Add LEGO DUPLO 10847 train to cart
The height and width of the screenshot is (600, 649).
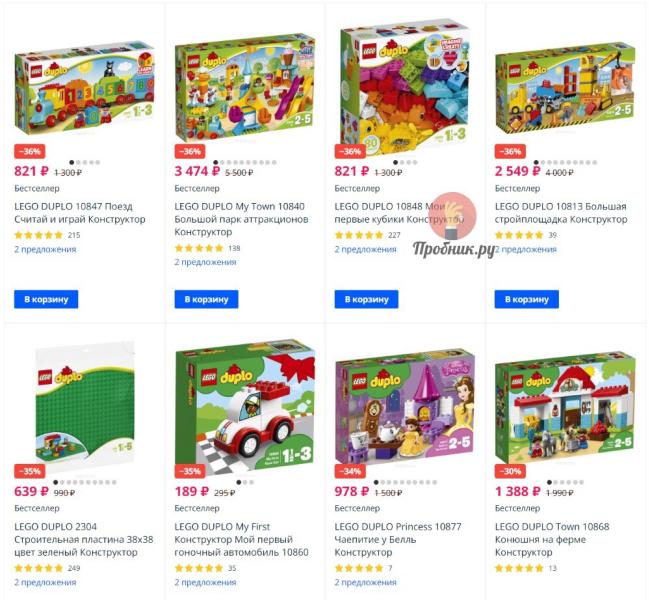[x=46, y=299]
